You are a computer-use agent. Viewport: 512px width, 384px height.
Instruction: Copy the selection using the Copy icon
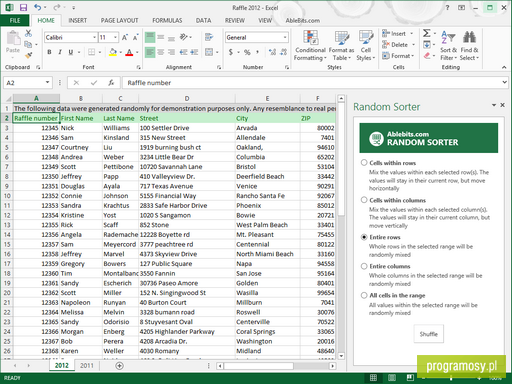click(x=28, y=44)
